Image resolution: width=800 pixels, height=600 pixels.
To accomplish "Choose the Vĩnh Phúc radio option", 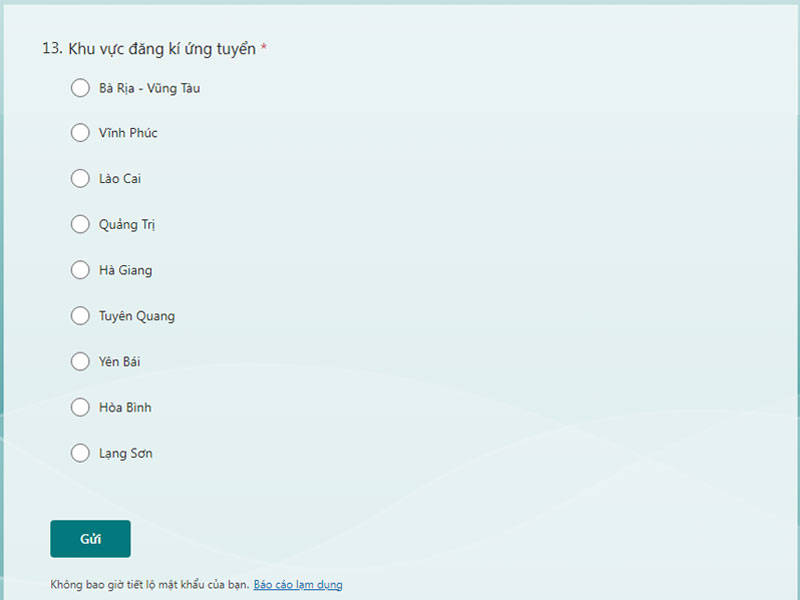I will [80, 133].
